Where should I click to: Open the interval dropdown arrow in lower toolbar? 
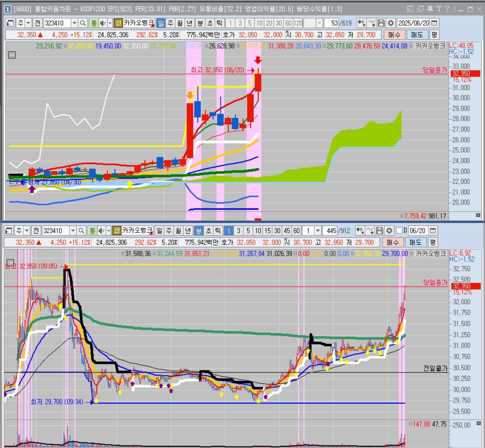[318, 231]
